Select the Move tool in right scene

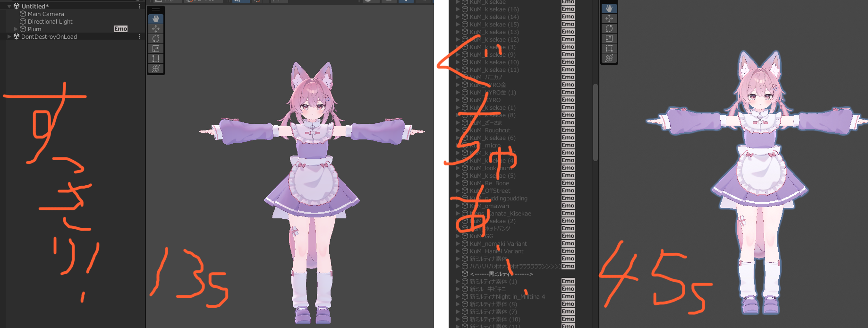[609, 18]
